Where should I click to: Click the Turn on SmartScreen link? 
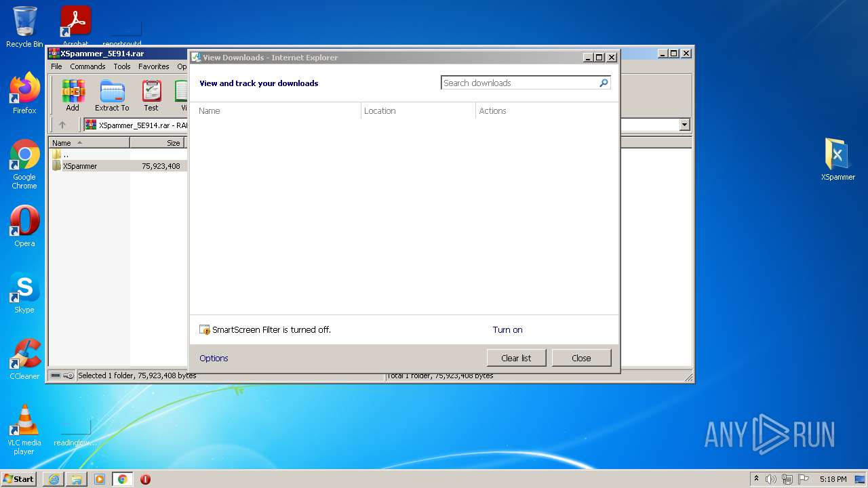point(507,330)
